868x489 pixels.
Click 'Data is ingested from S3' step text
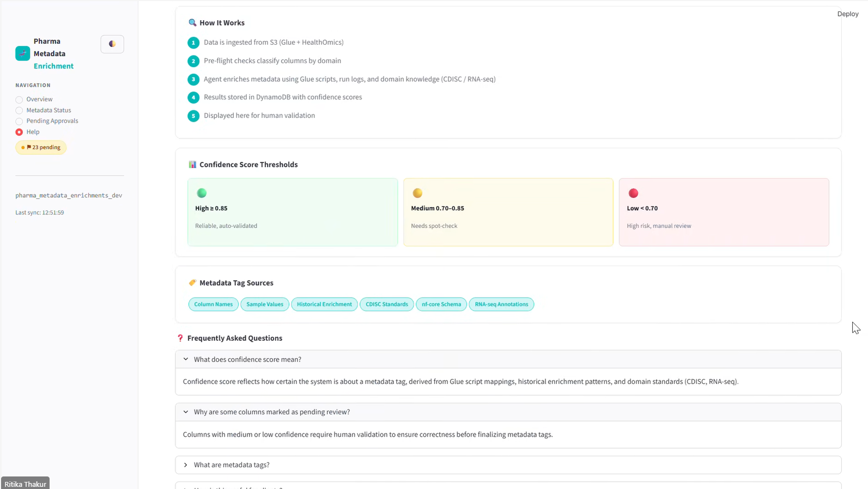(274, 43)
